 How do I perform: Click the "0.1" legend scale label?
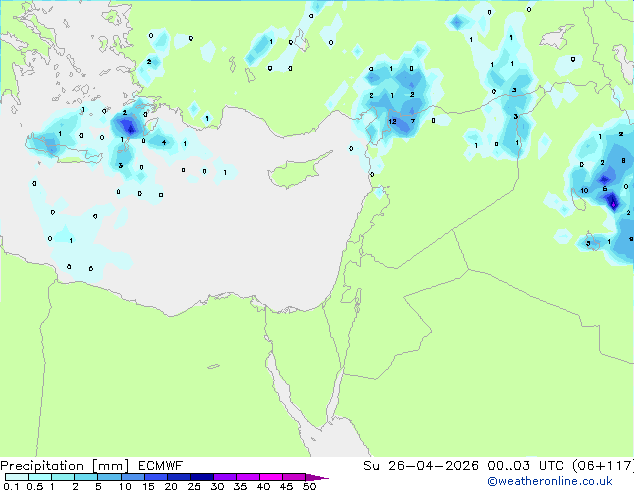[x=11, y=486]
